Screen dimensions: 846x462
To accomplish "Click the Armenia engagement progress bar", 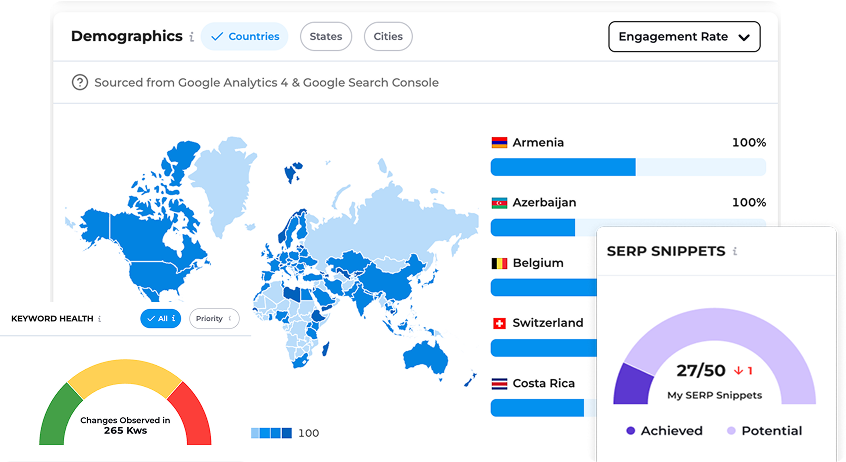I will pos(628,167).
